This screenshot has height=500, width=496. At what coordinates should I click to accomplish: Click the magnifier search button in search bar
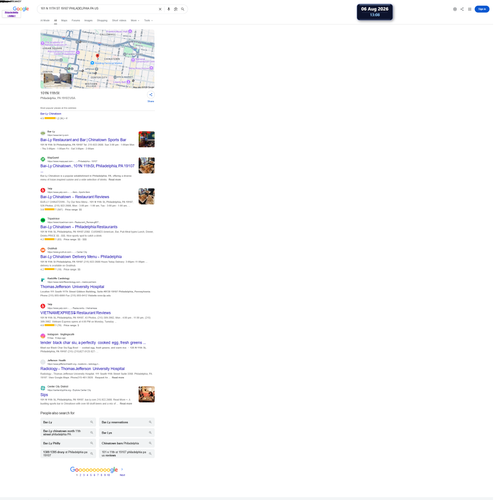tap(183, 9)
